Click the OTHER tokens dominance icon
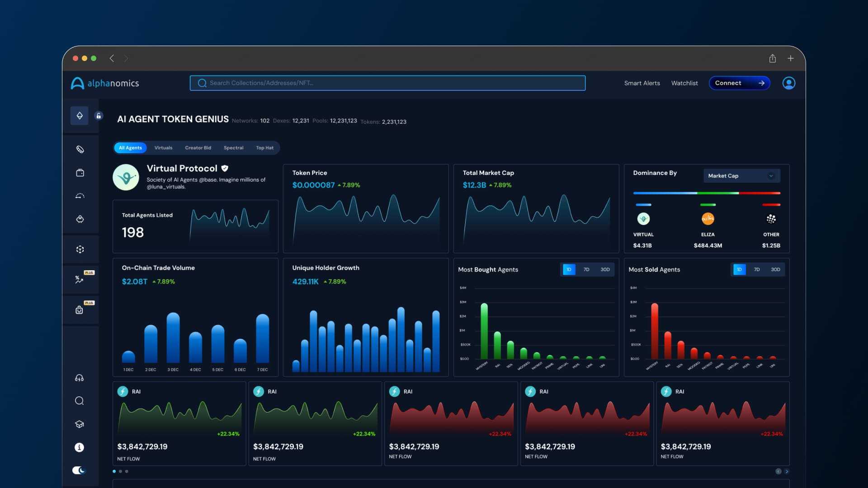 [x=771, y=219]
